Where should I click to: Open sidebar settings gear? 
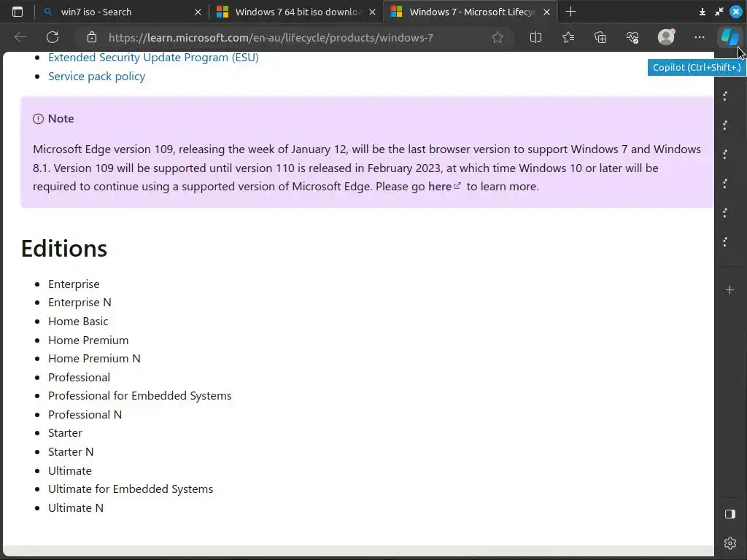tap(729, 542)
